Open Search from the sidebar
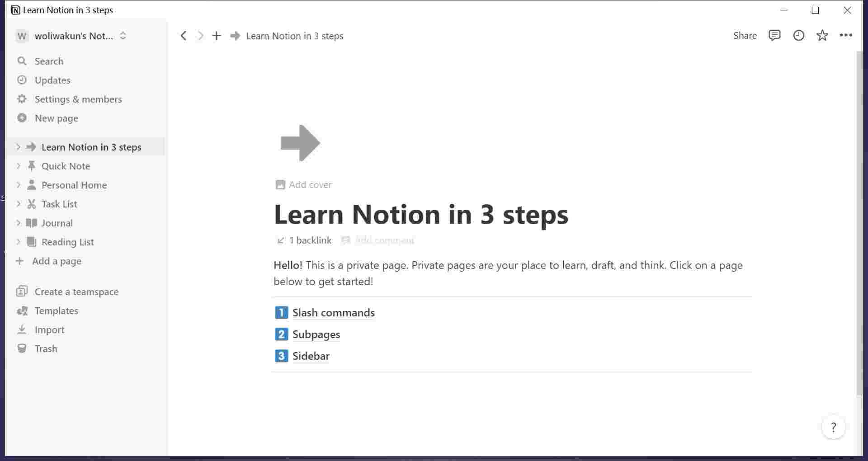Viewport: 868px width, 461px height. click(x=49, y=61)
